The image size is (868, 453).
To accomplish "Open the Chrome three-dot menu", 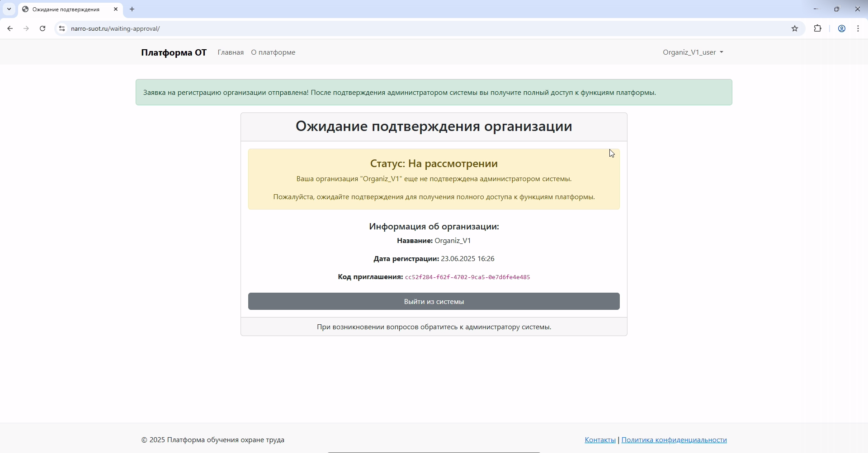I will click(x=858, y=28).
